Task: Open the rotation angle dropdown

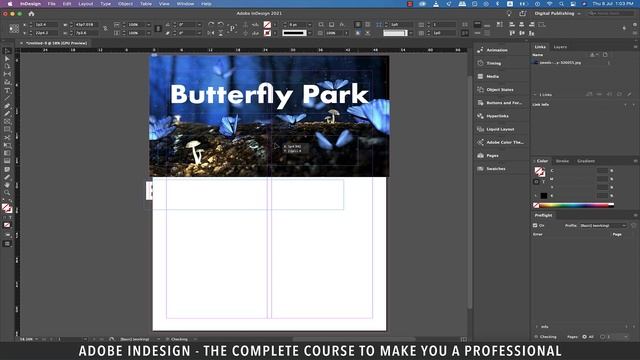Action: (199, 24)
